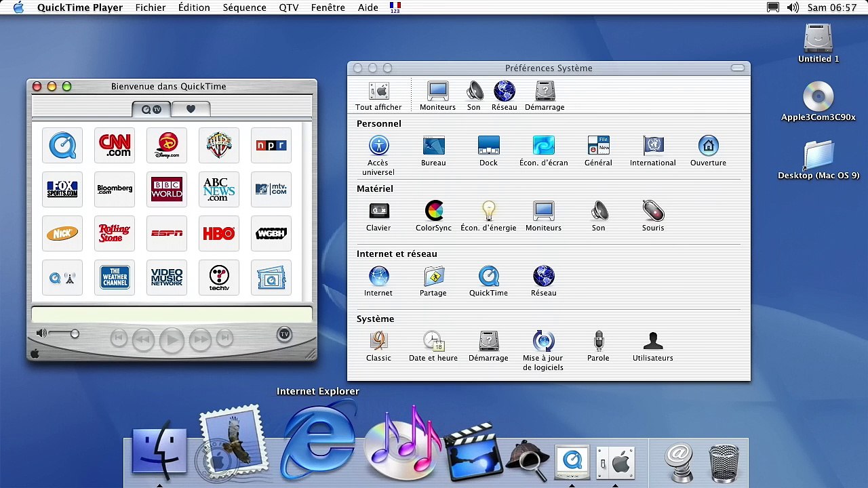Open the Rolling Stone channel tile
Viewport: 868px width, 488px height.
115,233
